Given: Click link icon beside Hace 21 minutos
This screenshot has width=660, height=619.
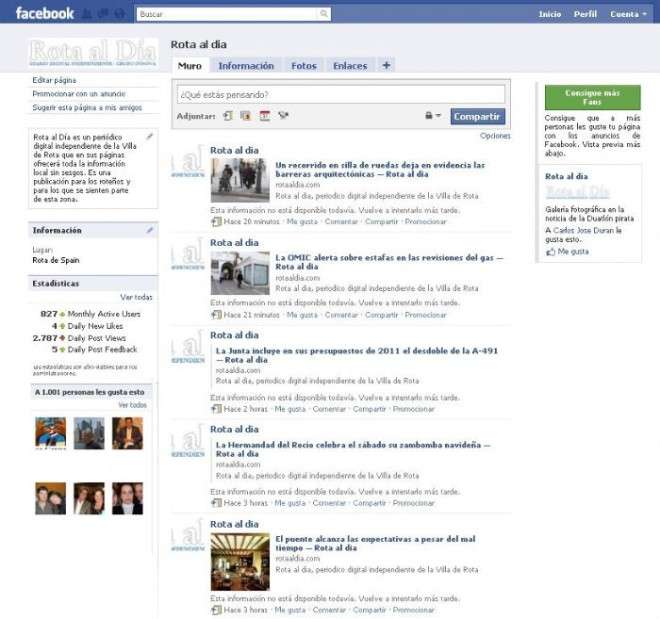Looking at the screenshot, I should click(216, 314).
